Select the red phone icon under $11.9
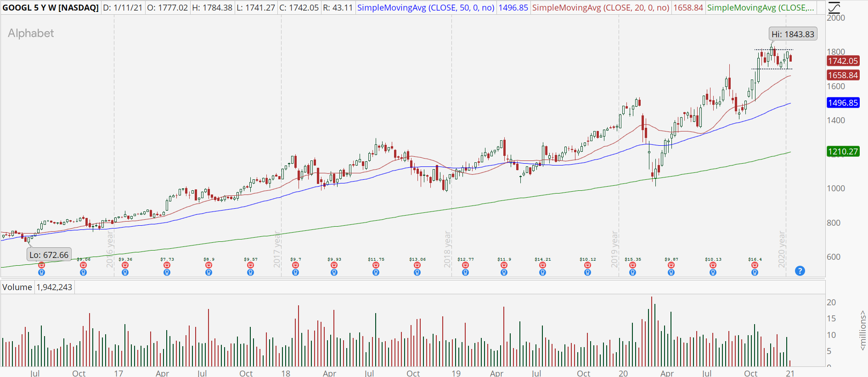 click(504, 265)
